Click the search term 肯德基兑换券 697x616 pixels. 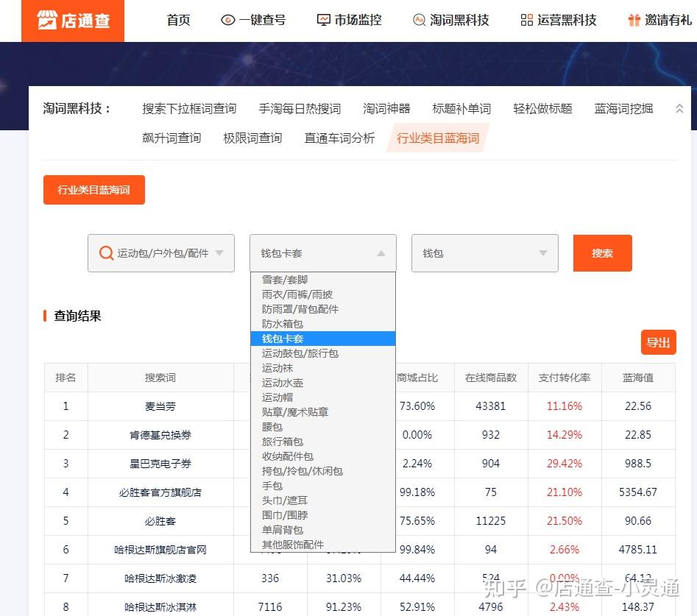[x=160, y=435]
